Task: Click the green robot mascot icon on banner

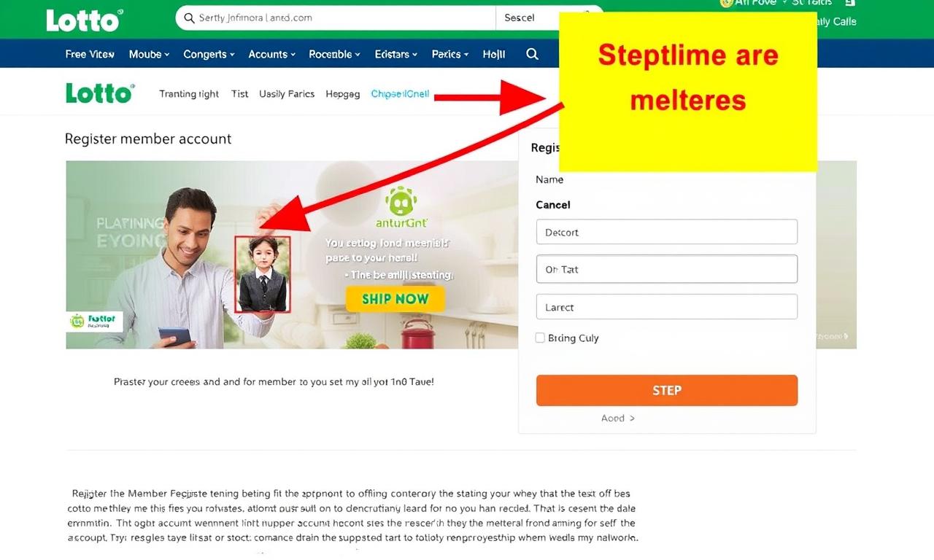Action: (401, 201)
